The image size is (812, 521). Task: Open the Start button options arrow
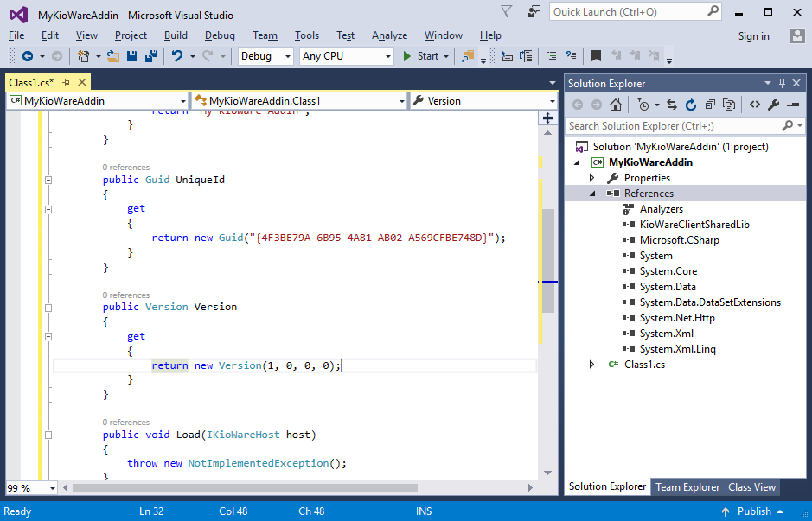tap(446, 56)
